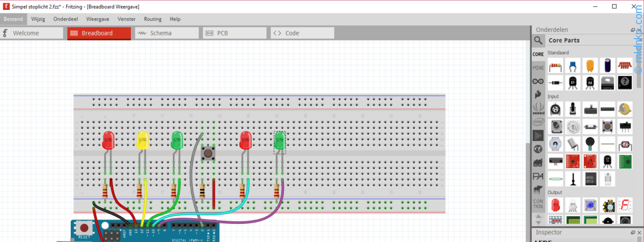This screenshot has width=644, height=242.
Task: Switch to the PCB tab
Action: point(235,33)
